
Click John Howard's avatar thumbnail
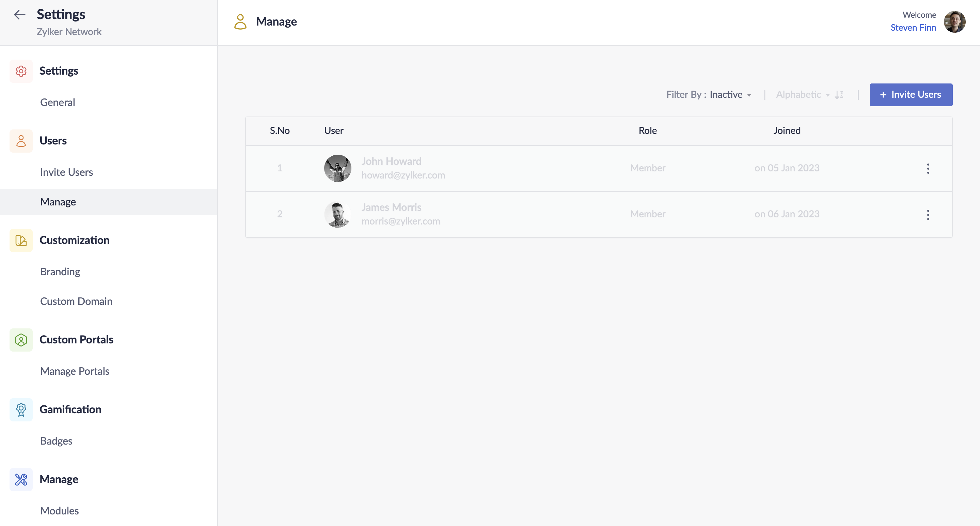[337, 168]
